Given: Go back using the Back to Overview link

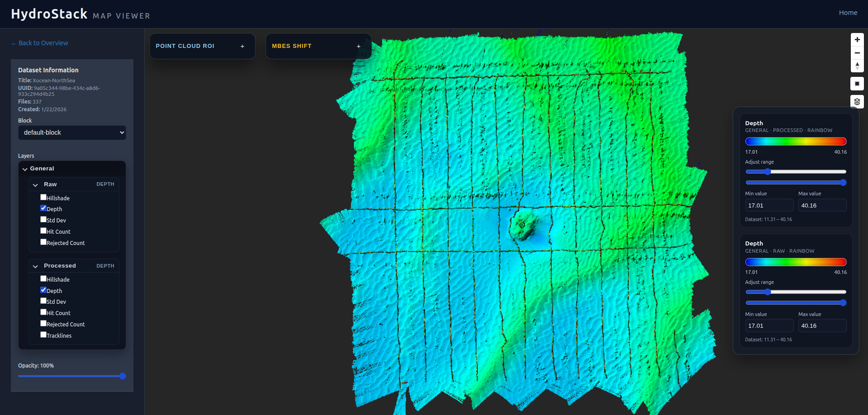Looking at the screenshot, I should pyautogui.click(x=39, y=42).
